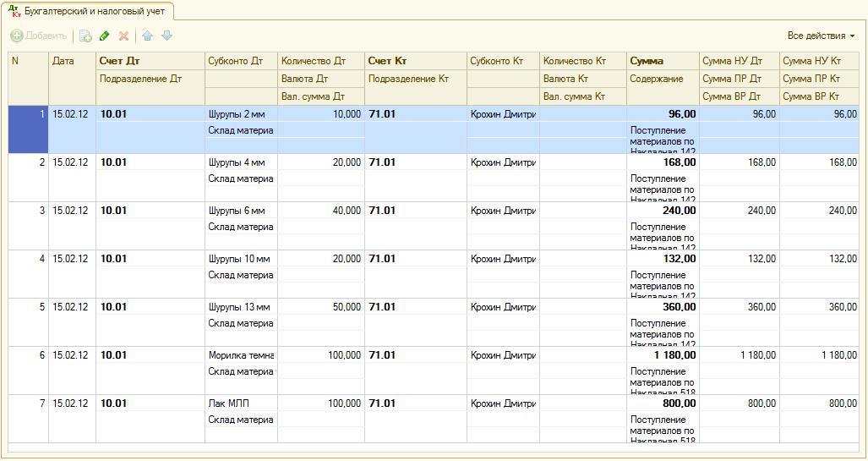This screenshot has height=461, width=868.
Task: Click the bold sum 240,00 cell
Action: (663, 211)
